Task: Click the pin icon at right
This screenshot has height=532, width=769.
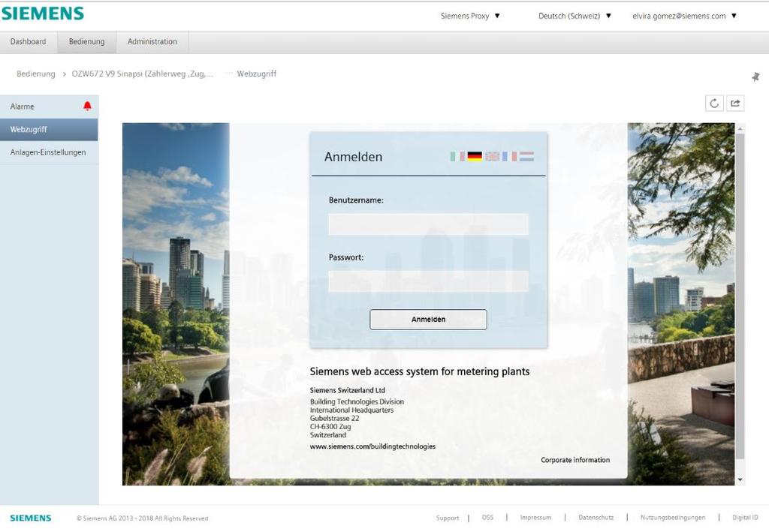Action: (755, 77)
